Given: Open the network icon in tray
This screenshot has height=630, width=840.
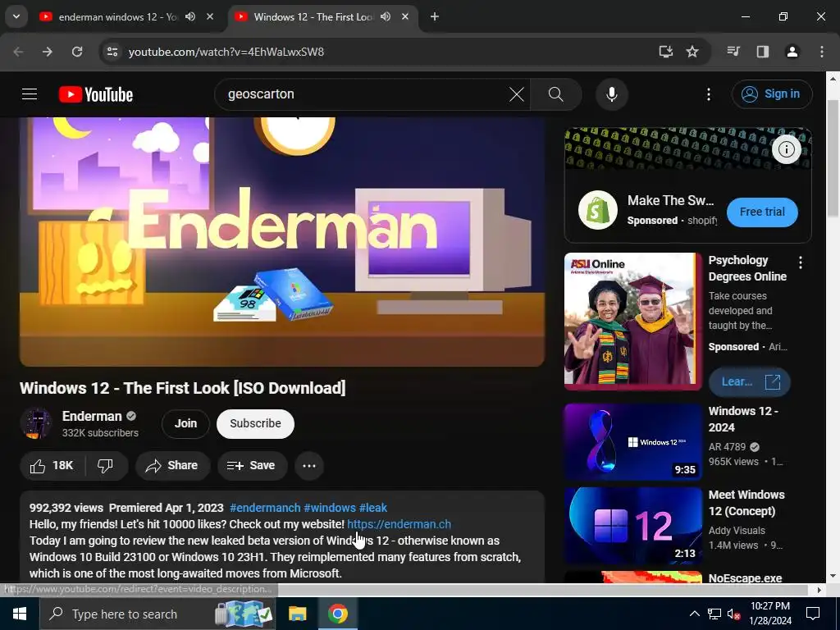Looking at the screenshot, I should tap(714, 614).
